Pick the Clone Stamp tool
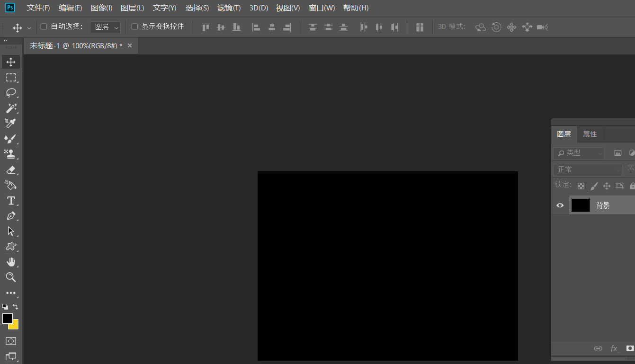The height and width of the screenshot is (364, 635). (10, 154)
